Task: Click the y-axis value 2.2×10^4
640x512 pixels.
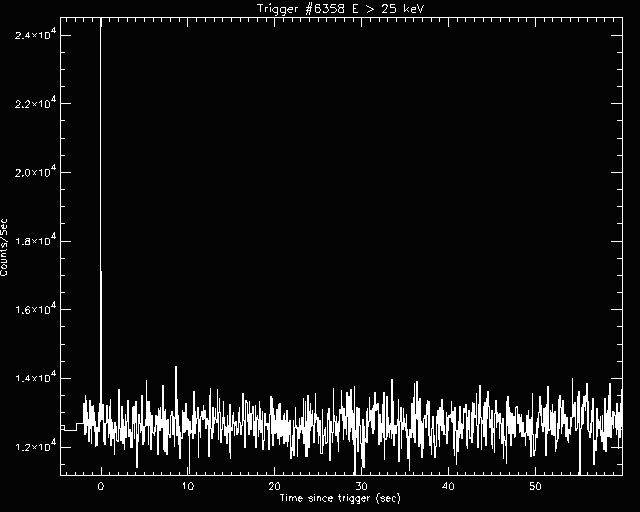Action: [x=36, y=103]
